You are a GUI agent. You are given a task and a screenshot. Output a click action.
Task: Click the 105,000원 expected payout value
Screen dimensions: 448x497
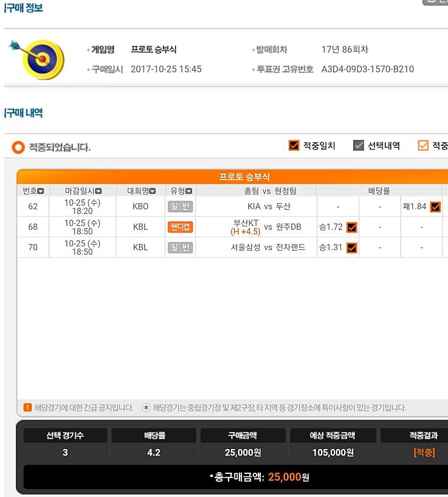[333, 453]
